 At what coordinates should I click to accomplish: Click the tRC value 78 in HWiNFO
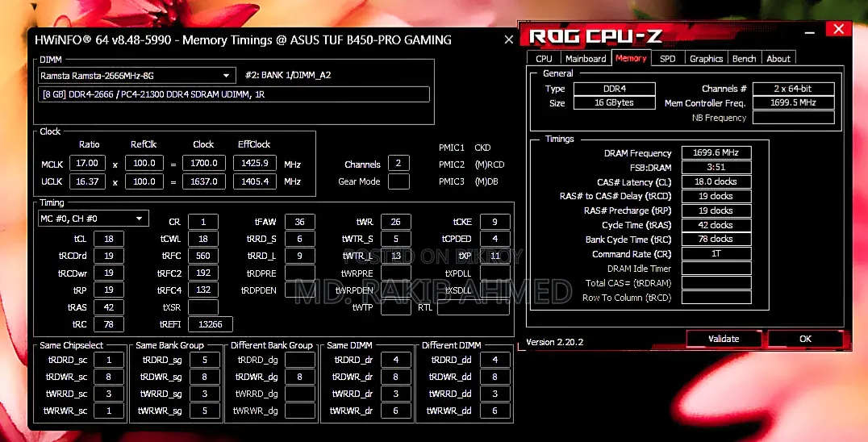108,325
